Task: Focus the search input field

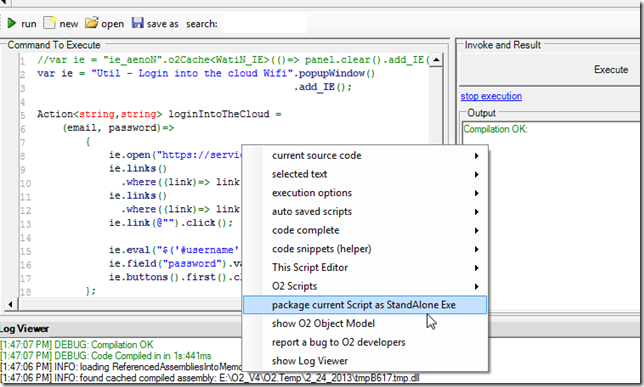Action: coord(264,23)
